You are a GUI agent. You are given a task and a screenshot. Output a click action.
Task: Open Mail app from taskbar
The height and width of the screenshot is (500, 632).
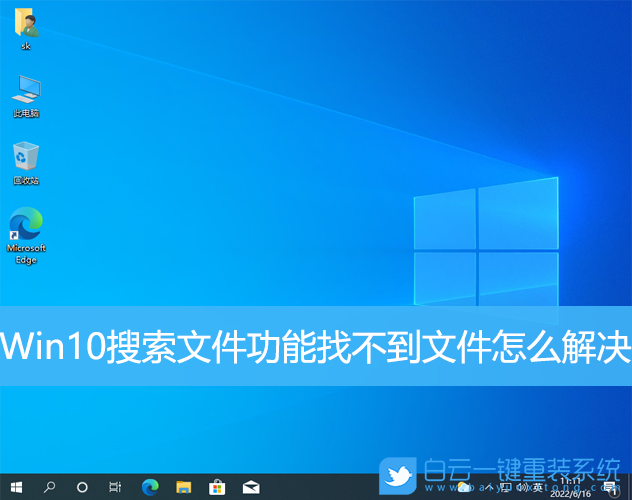point(251,487)
